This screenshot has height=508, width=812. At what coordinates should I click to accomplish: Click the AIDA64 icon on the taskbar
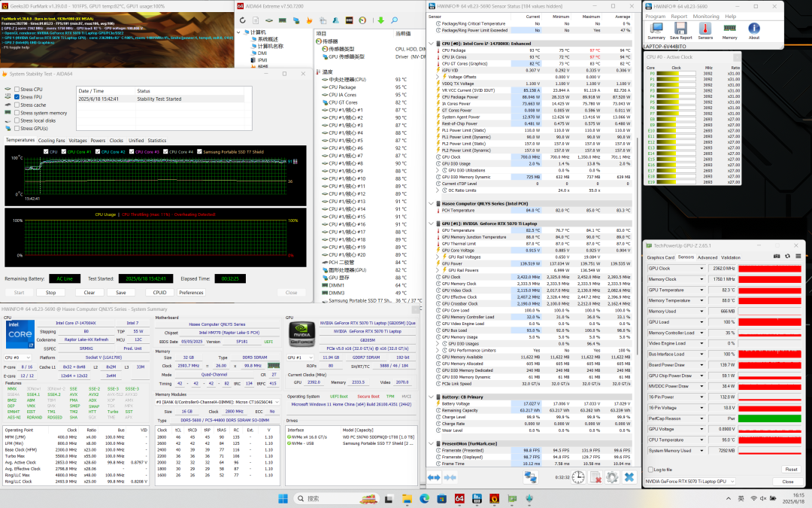[x=459, y=499]
